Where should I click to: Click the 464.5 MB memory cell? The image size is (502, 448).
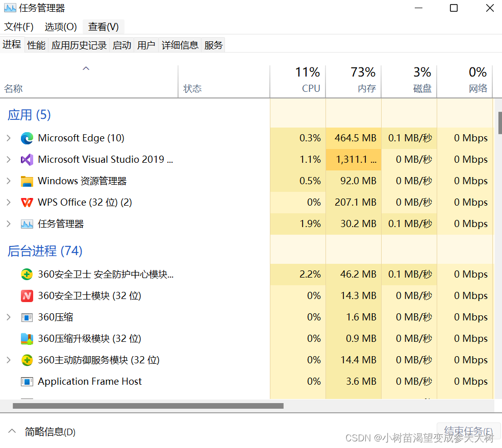354,138
